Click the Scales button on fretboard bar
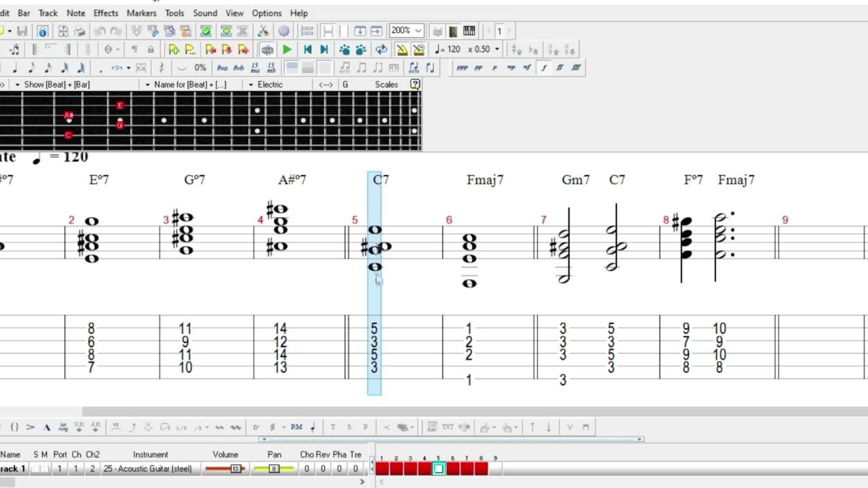The width and height of the screenshot is (868, 488). pos(387,84)
